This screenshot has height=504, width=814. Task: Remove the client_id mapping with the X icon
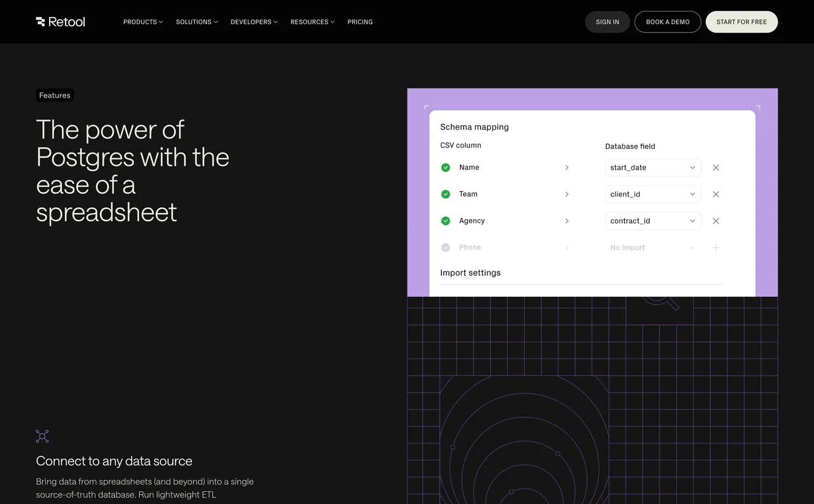(x=715, y=194)
